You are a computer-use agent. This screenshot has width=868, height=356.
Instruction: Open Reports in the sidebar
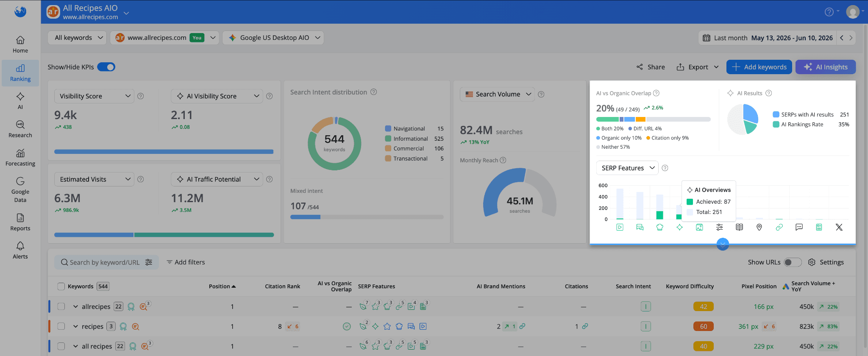pos(20,222)
